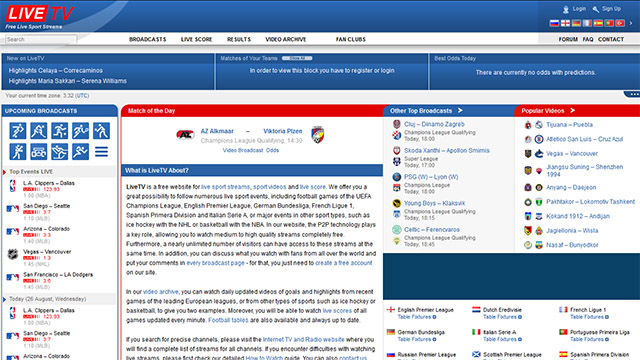Play Tijuana – Puebla video
The image size is (640, 360).
[x=569, y=125]
